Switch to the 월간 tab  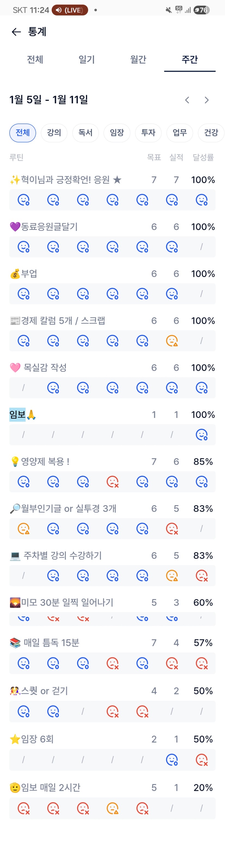pos(138,60)
